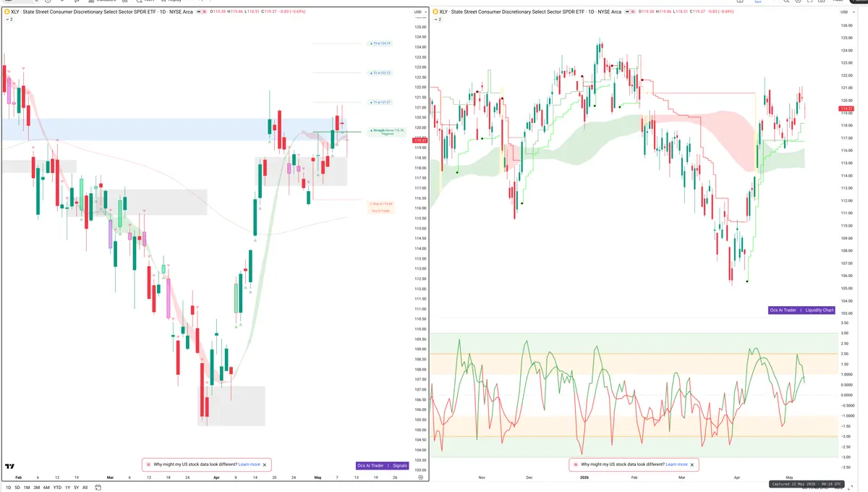Click the T2 at 122.72 target label
The height and width of the screenshot is (492, 868).
pos(380,73)
